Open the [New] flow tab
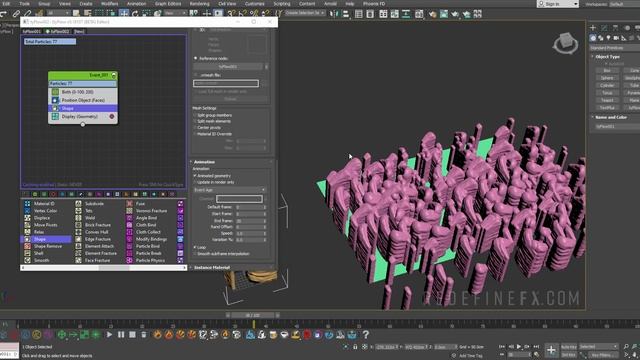Viewport: 640px width, 360px height. [x=79, y=31]
